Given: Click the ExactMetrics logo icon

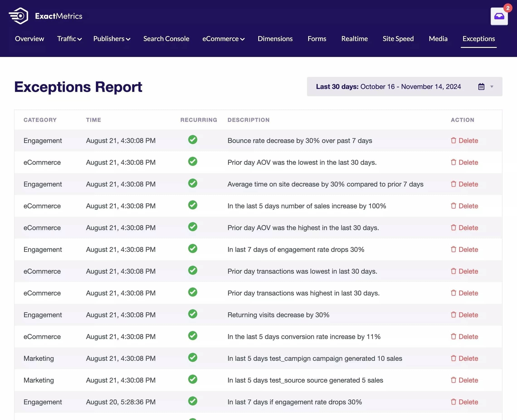Looking at the screenshot, I should (18, 16).
